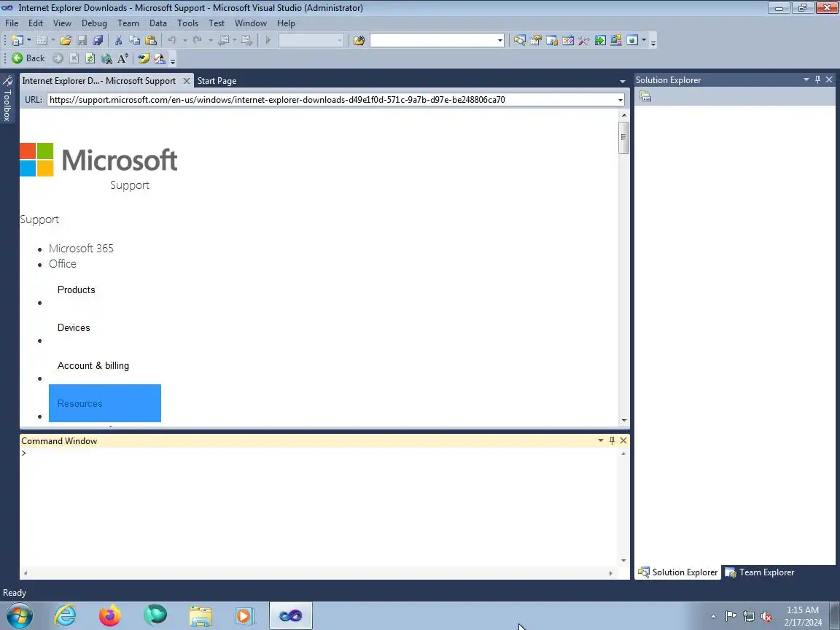This screenshot has width=840, height=630.
Task: Click the Microsoft 365 link
Action: [x=81, y=248]
